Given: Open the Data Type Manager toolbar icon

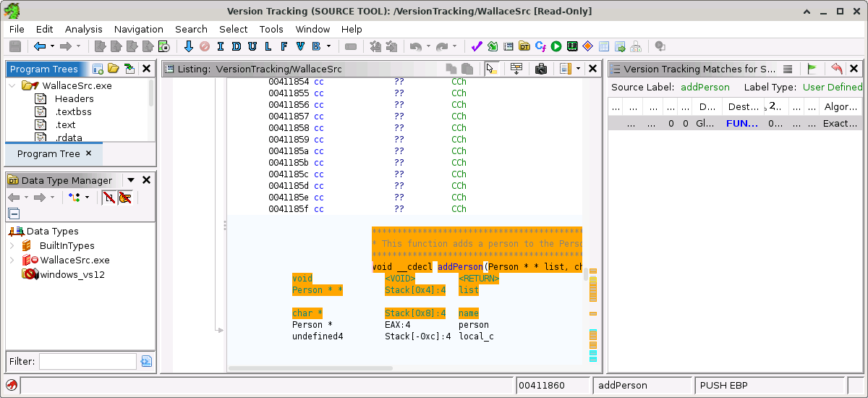Looking at the screenshot, I should click(524, 46).
